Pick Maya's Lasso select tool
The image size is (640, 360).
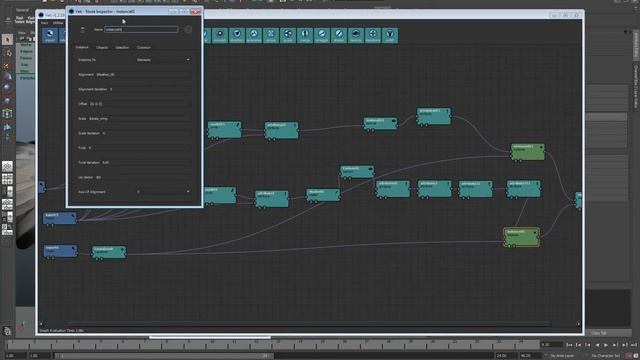[7, 53]
